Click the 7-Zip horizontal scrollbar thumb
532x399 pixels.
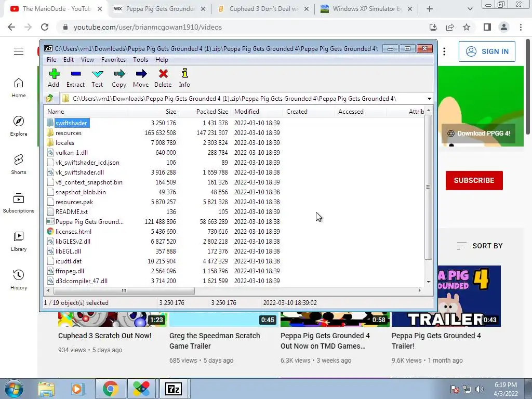pyautogui.click(x=124, y=290)
